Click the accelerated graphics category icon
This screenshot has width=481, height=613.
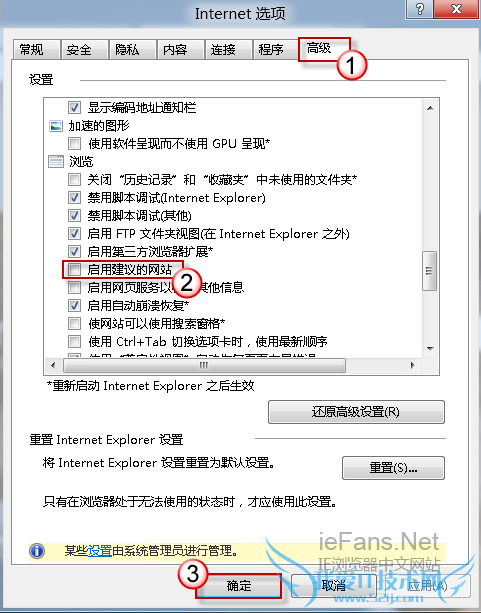(x=56, y=125)
